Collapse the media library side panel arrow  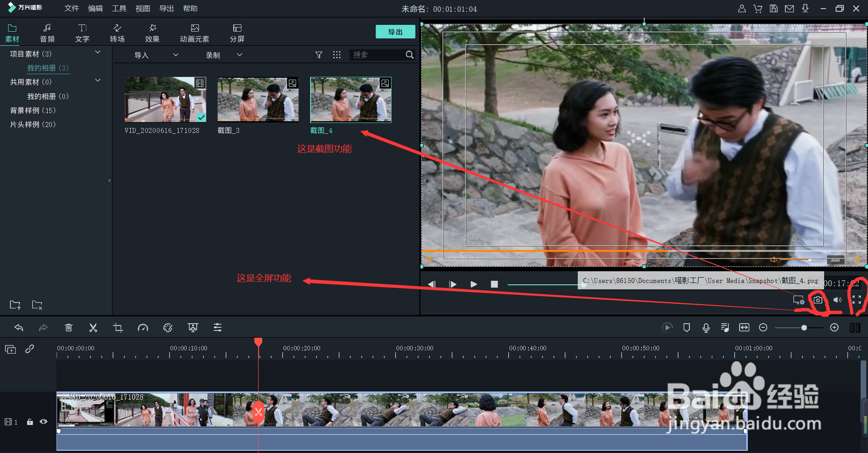pos(109,180)
